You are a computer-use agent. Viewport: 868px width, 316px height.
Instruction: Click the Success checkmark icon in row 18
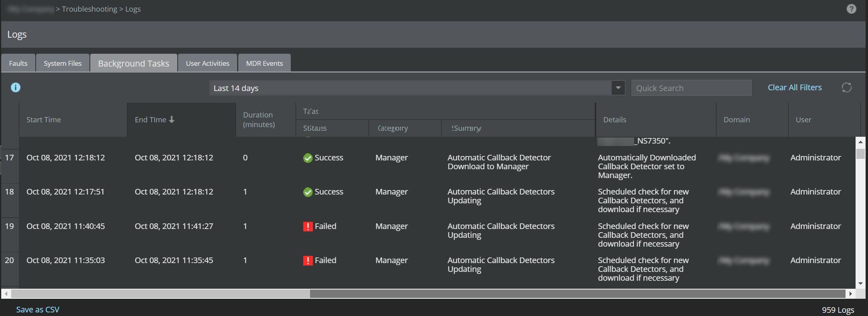[308, 192]
